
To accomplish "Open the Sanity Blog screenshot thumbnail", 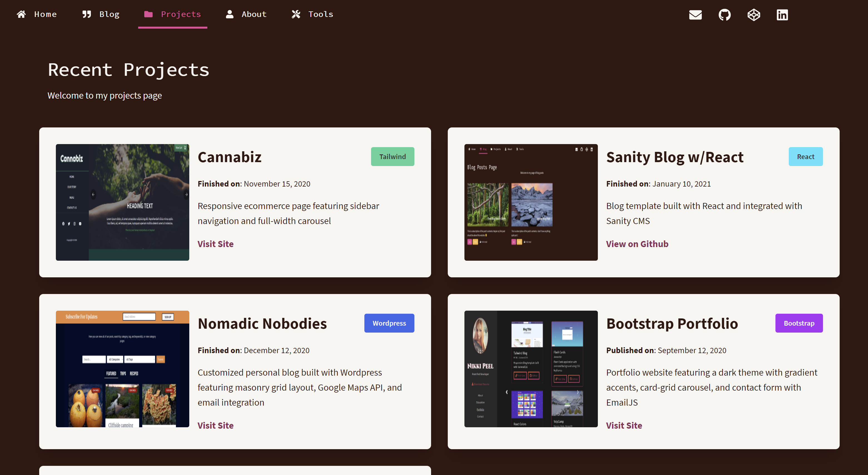I will click(x=531, y=202).
